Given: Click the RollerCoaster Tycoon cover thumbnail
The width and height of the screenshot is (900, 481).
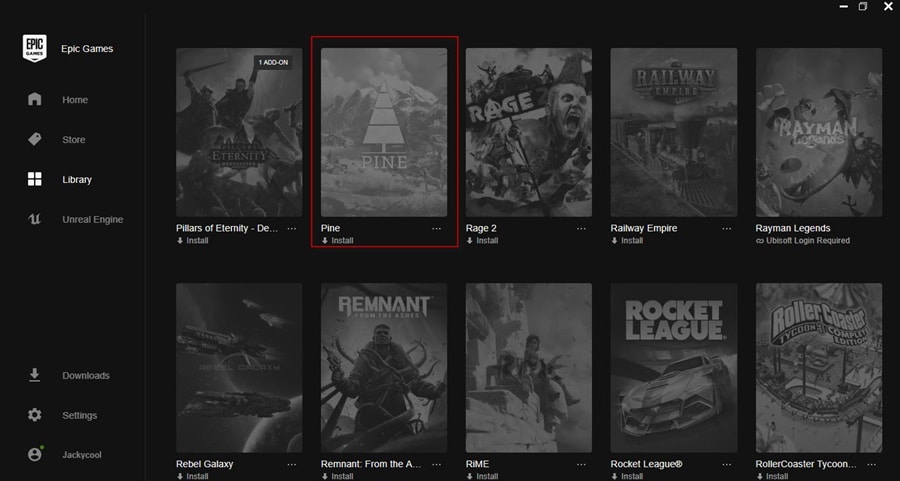Looking at the screenshot, I should (x=818, y=368).
